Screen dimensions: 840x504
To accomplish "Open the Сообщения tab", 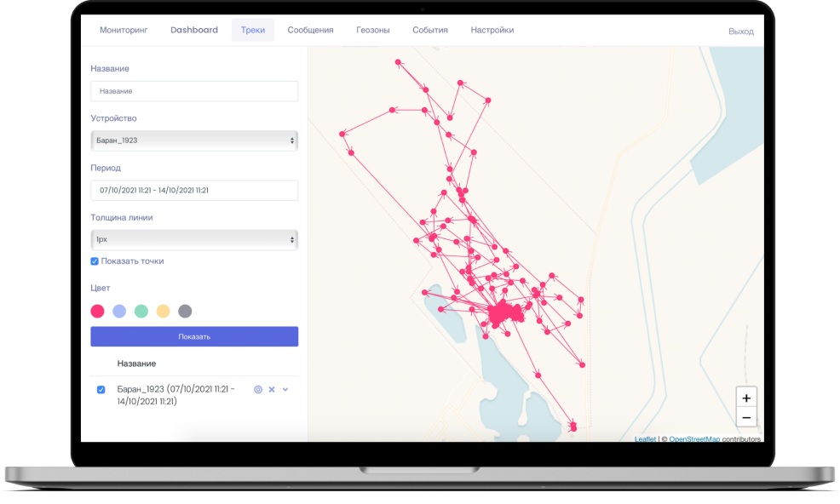I will 310,30.
